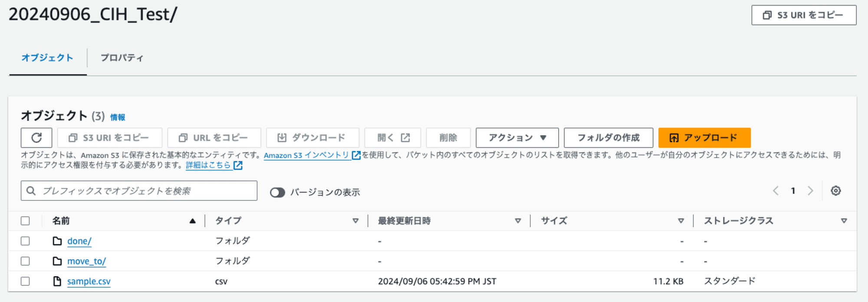868x302 pixels.
Task: Click the refresh objects icon button
Action: (x=36, y=138)
